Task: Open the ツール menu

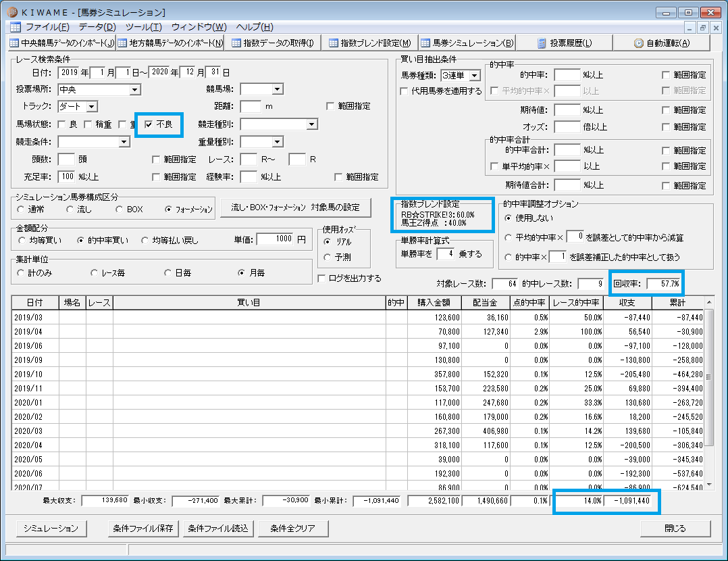Action: pyautogui.click(x=143, y=27)
